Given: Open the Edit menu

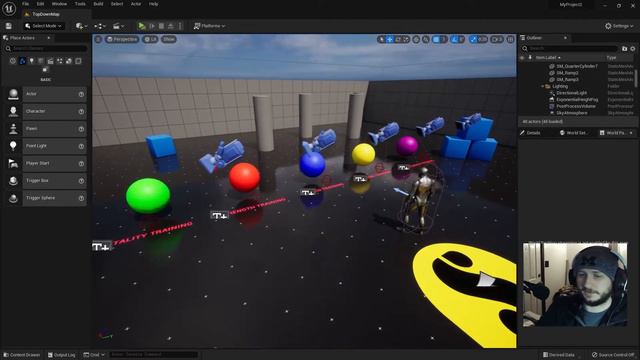Looking at the screenshot, I should tap(40, 4).
